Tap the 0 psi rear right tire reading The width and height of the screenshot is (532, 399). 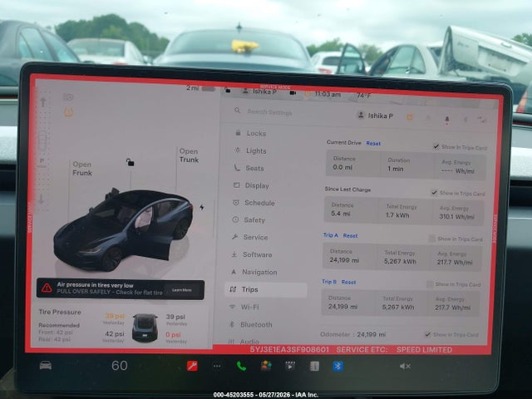click(173, 335)
